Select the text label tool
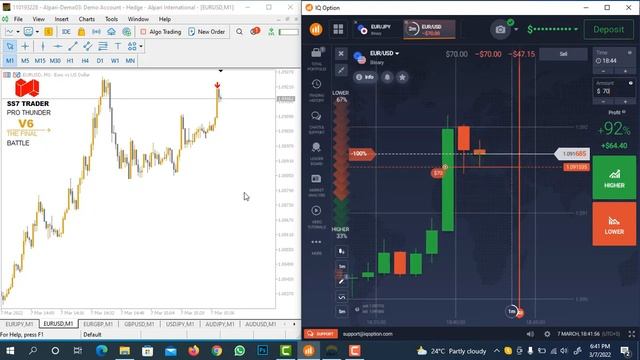The image size is (640, 360). (x=118, y=46)
